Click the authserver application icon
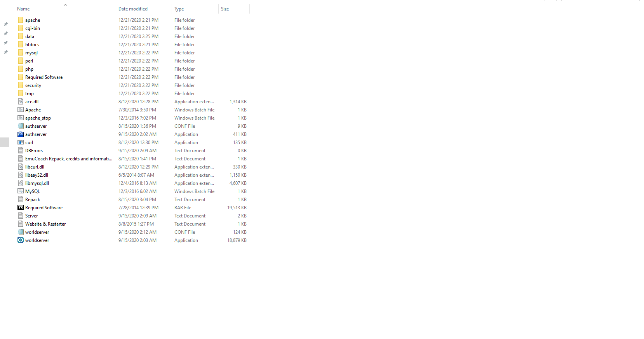This screenshot has height=339, width=644. pyautogui.click(x=21, y=134)
